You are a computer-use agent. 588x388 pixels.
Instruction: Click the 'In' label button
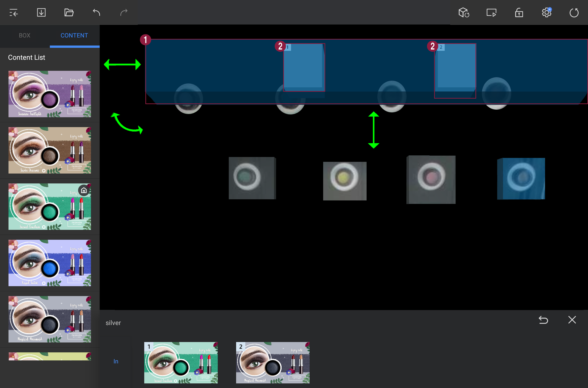pyautogui.click(x=116, y=361)
